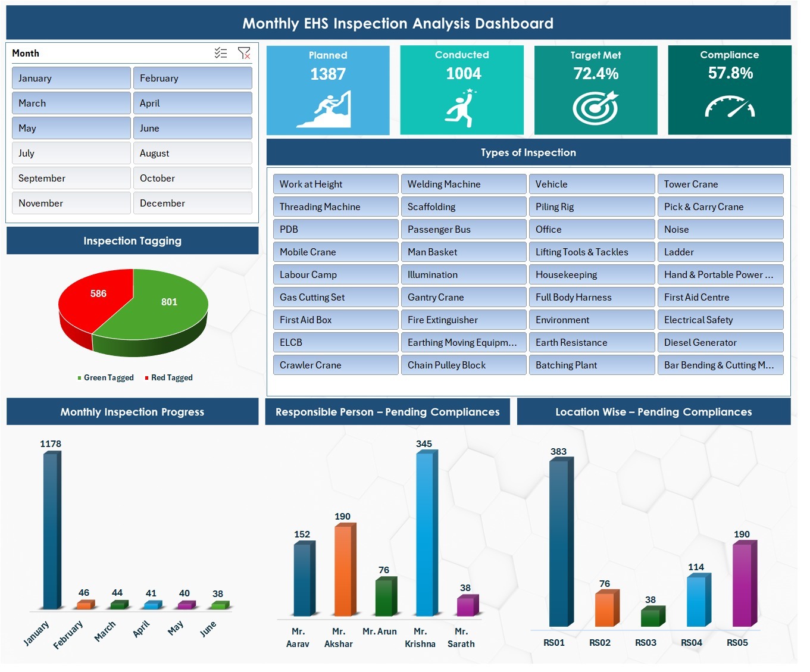810x672 pixels.
Task: Select October in the Month slicer
Action: coord(193,177)
